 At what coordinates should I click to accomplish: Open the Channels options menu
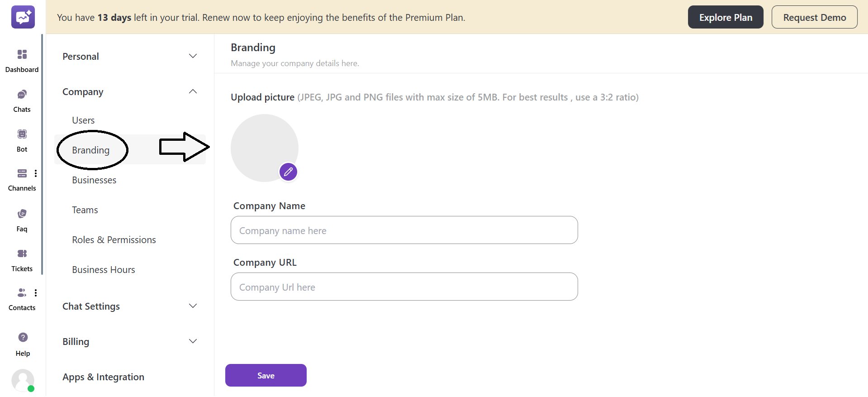coord(36,173)
